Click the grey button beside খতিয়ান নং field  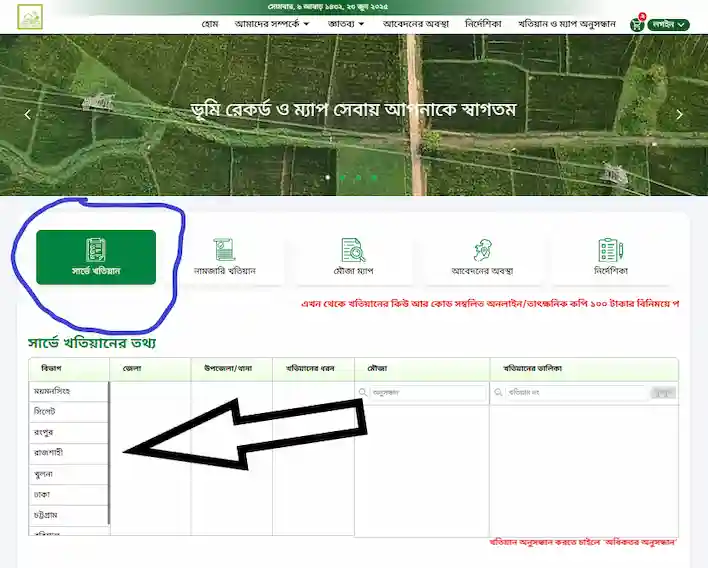click(663, 393)
